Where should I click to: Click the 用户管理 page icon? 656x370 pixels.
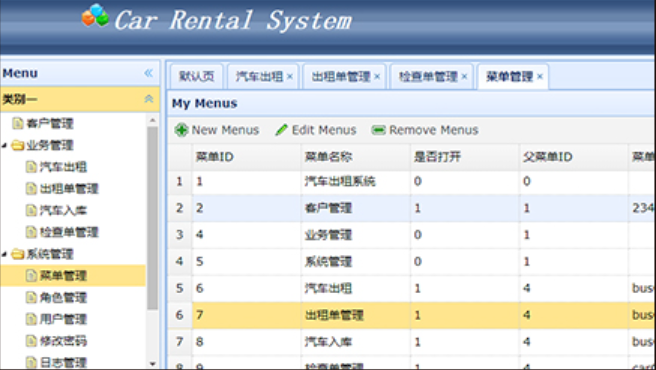(x=31, y=319)
